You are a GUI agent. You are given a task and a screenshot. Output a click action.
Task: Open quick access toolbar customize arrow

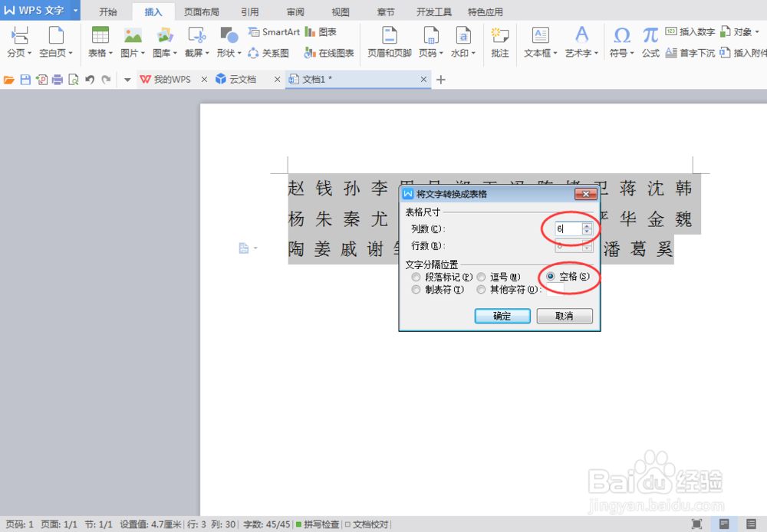[127, 80]
